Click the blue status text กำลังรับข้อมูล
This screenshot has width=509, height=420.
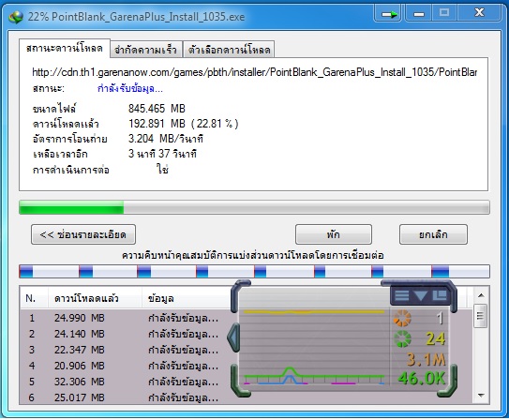pos(130,89)
